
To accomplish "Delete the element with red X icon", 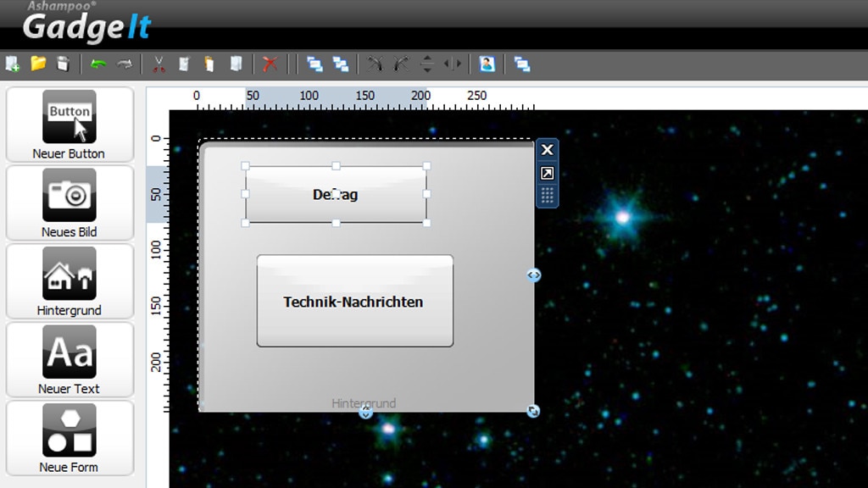I will click(x=271, y=64).
